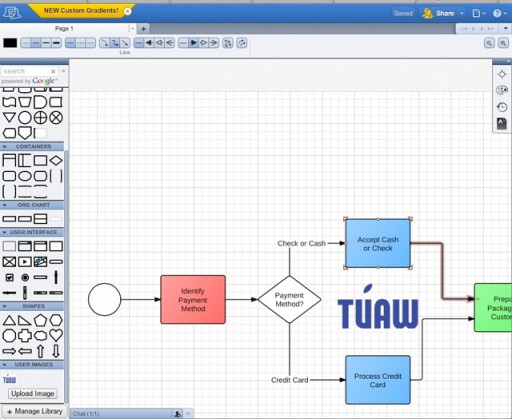Select the heart shape in Shapes

(56, 335)
